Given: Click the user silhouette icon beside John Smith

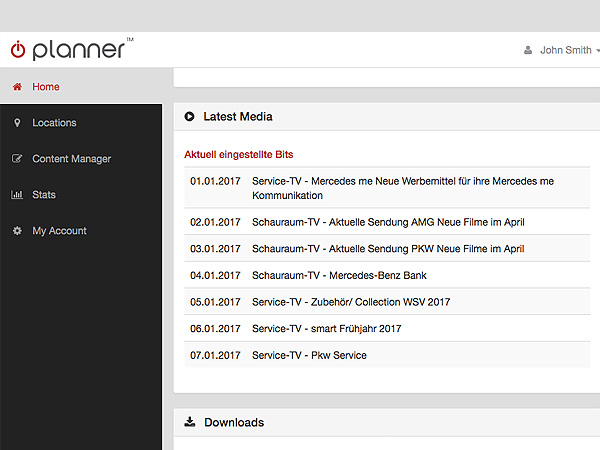Looking at the screenshot, I should click(528, 50).
